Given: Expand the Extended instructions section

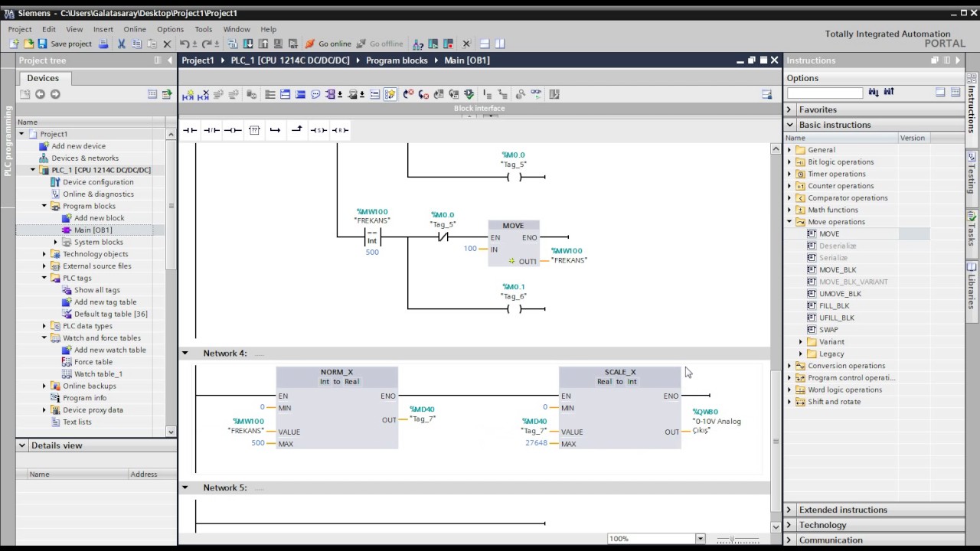Looking at the screenshot, I should (x=789, y=510).
